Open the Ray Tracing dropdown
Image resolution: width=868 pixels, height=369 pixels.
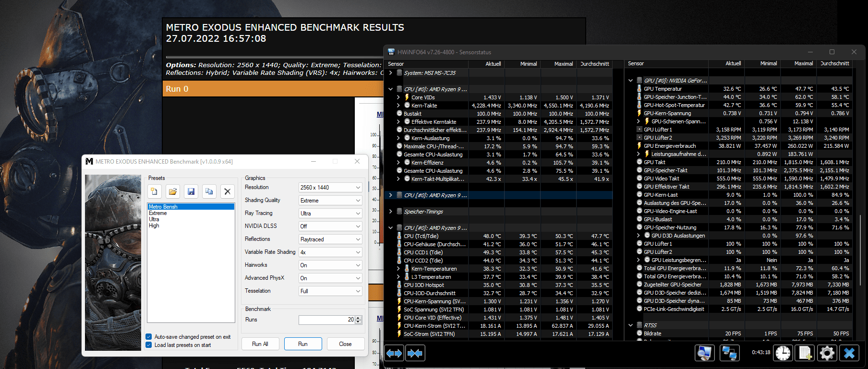(330, 214)
